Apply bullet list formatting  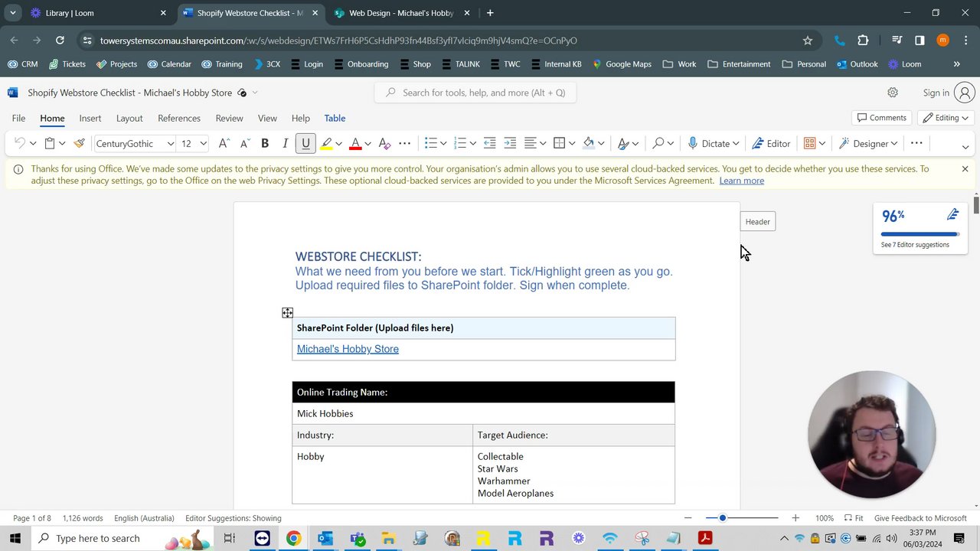pyautogui.click(x=431, y=143)
